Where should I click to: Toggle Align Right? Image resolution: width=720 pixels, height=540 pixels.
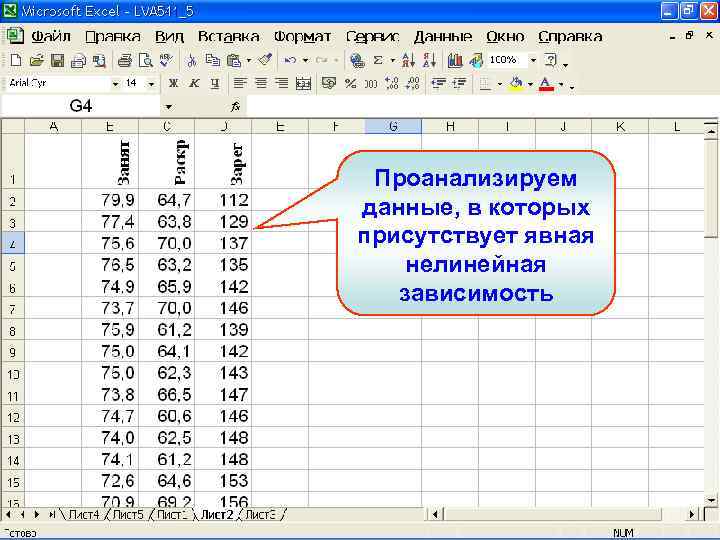pyautogui.click(x=281, y=84)
